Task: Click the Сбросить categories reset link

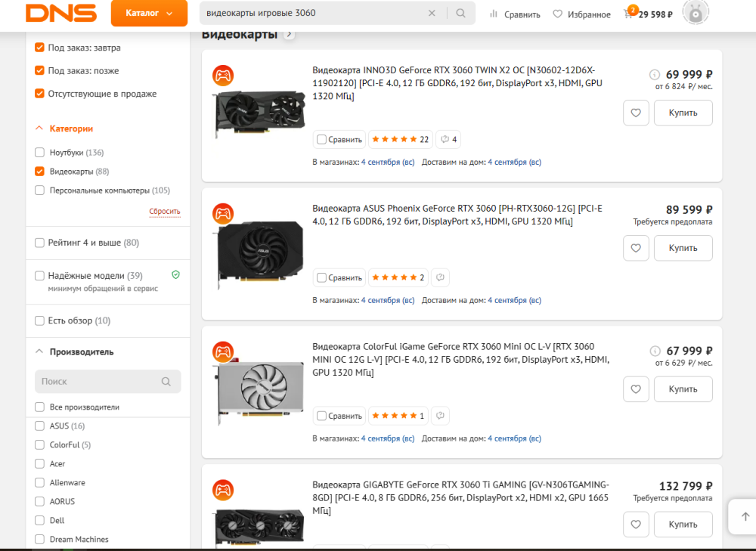Action: coord(165,212)
